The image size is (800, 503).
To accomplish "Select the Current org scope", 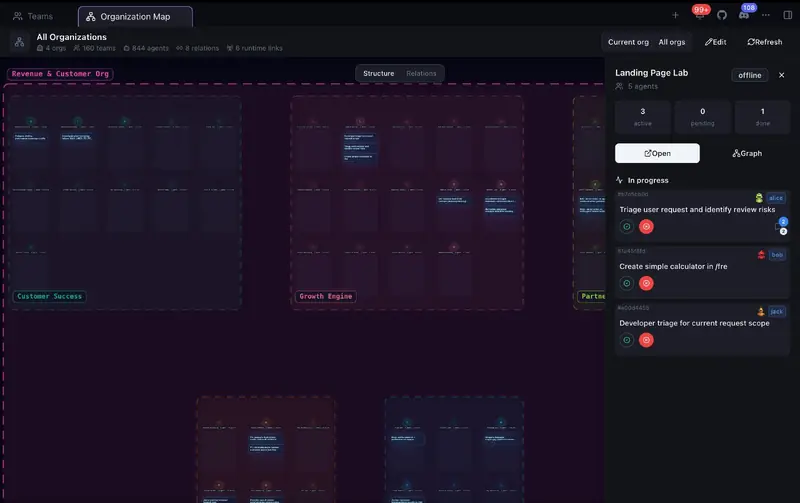I will tap(628, 42).
